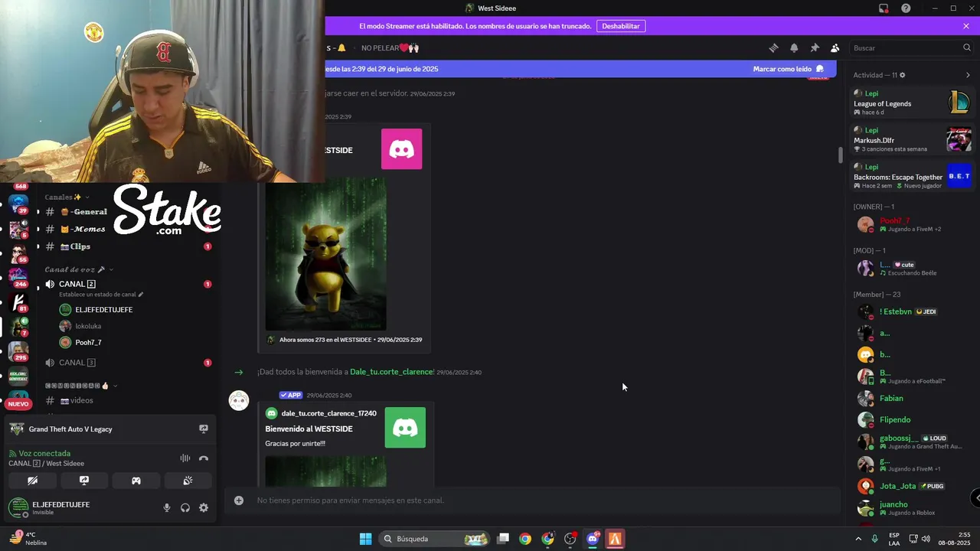Viewport: 980px width, 551px height.
Task: Select member Jota_Jota in list
Action: coord(911,486)
